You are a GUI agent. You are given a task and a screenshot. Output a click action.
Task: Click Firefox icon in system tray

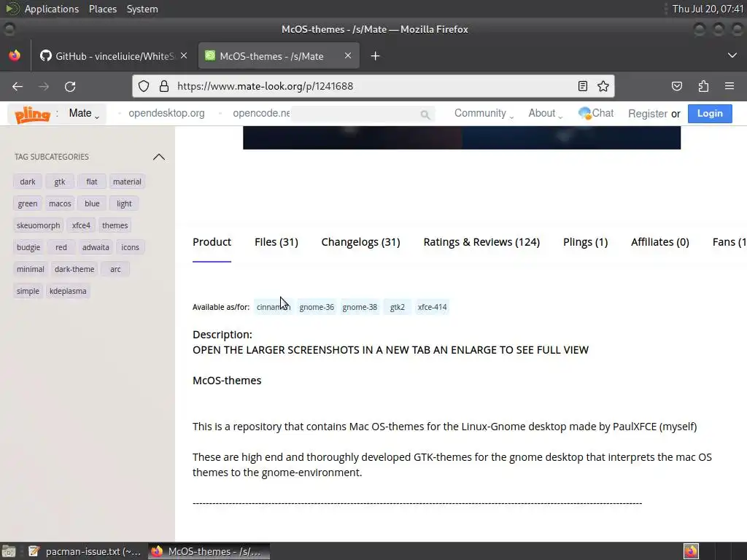691,551
